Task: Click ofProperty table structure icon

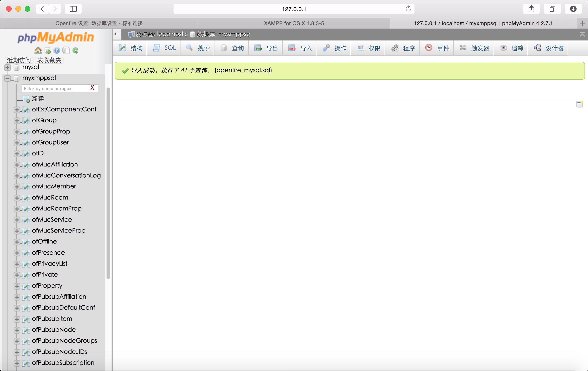Action: point(26,286)
